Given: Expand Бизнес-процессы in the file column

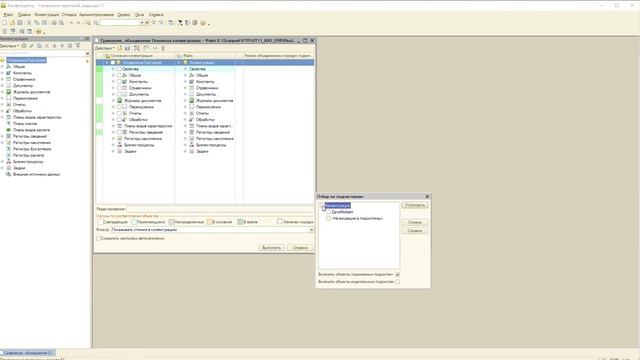Looking at the screenshot, I should 185,145.
